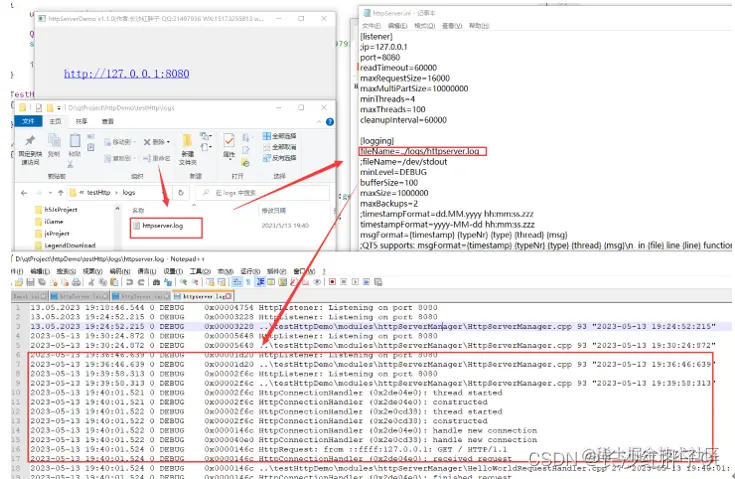735x479 pixels.
Task: Toggle Show All Characters in Notepad++ toolbar
Action: tap(248, 282)
